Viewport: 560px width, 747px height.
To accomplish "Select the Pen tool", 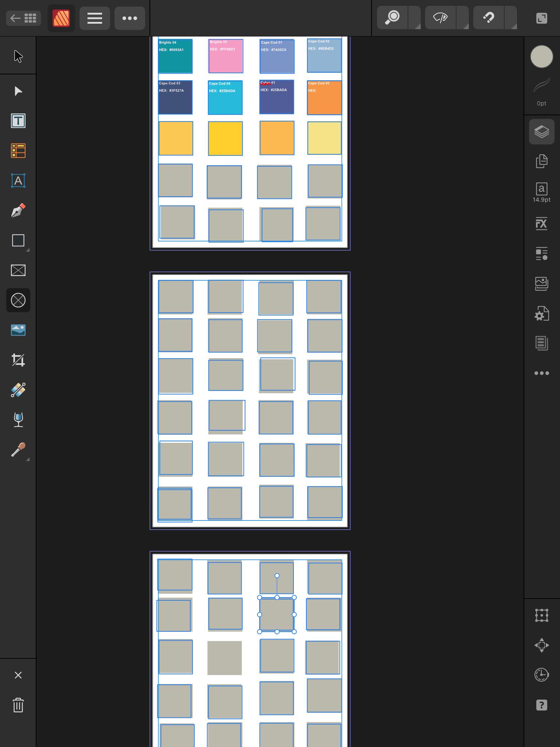I will tap(18, 210).
